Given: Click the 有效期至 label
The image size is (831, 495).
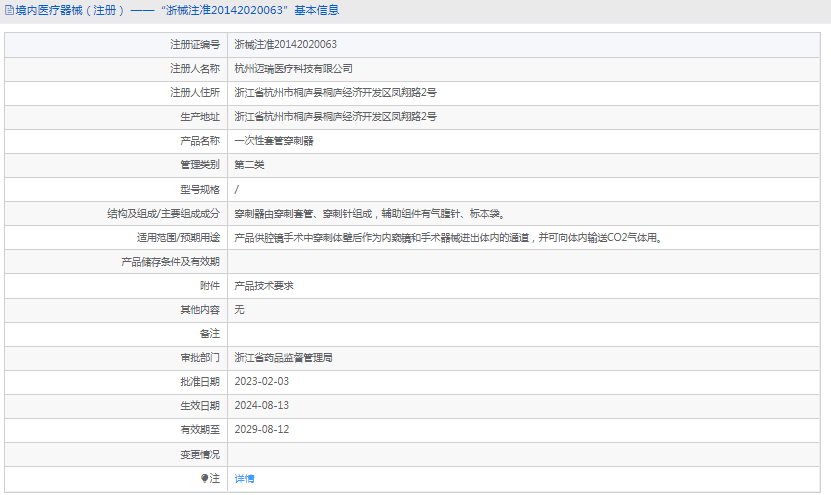Looking at the screenshot, I should [x=200, y=429].
